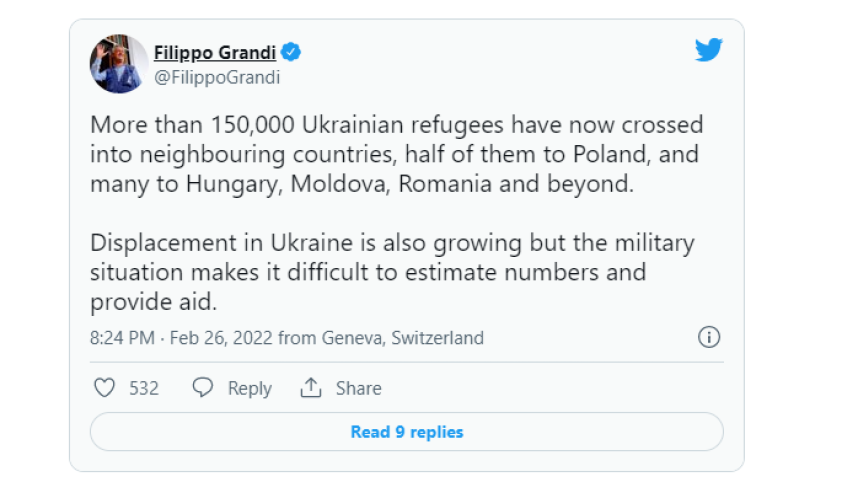Click the Feb 26, 2022 date
This screenshot has height=482, width=857.
click(x=212, y=338)
